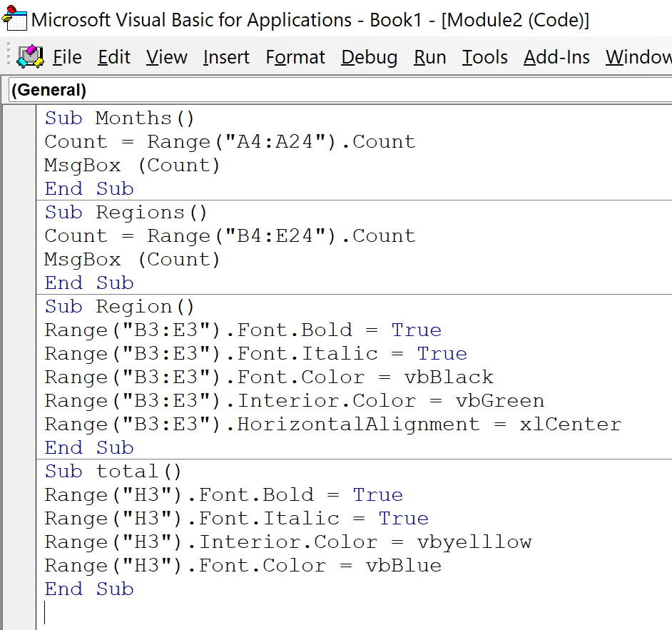672x630 pixels.
Task: Open the Tools menu
Action: 484,57
